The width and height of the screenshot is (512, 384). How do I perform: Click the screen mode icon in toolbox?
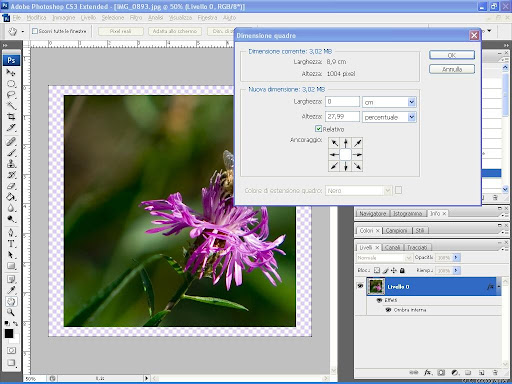coord(11,363)
